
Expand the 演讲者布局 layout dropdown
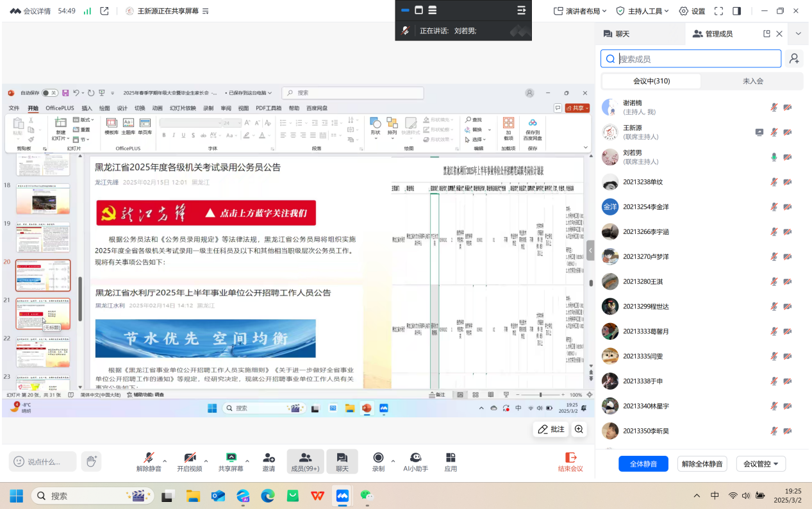click(x=580, y=11)
